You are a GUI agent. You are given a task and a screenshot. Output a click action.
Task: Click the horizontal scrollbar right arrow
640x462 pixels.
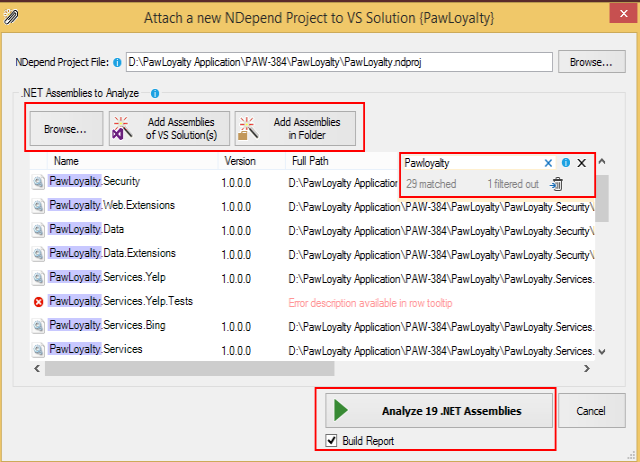[x=587, y=369]
